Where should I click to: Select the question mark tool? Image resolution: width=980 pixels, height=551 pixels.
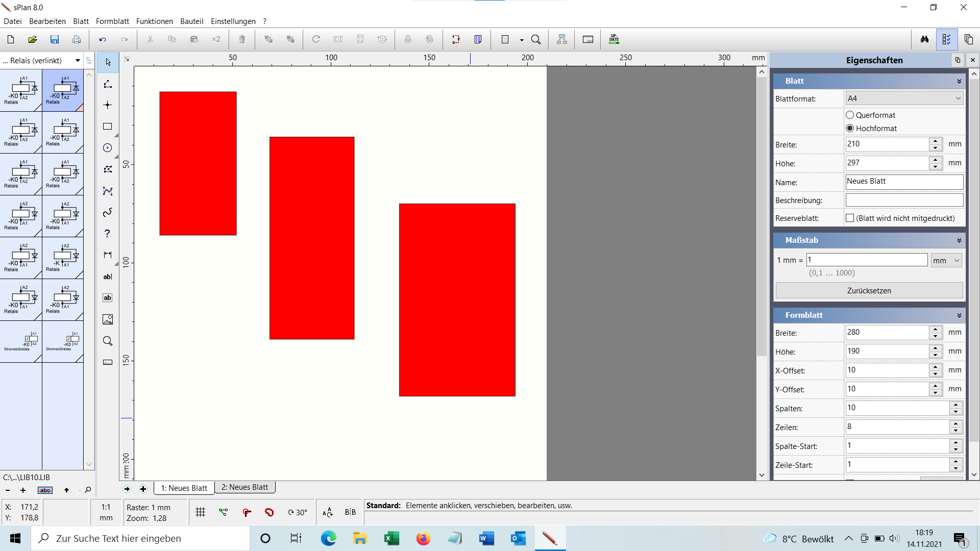108,234
